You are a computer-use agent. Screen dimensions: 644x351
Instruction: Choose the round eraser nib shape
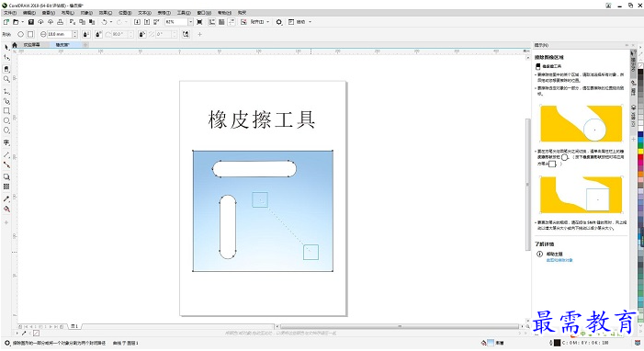pyautogui.click(x=20, y=34)
